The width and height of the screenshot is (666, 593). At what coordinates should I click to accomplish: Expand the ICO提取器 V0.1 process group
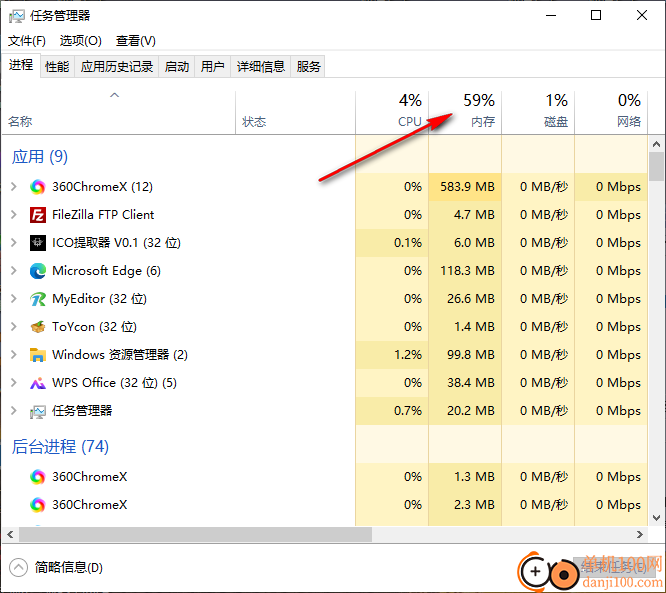coord(14,243)
